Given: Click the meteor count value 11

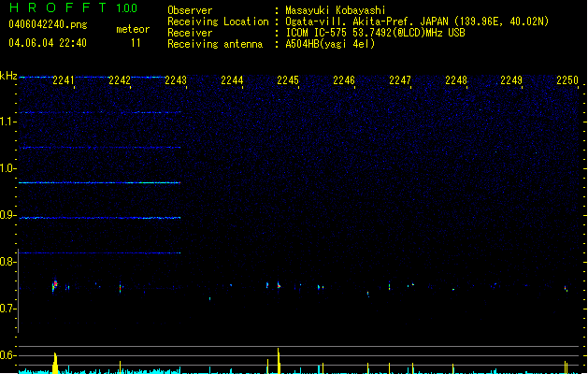Looking at the screenshot, I should tap(136, 43).
